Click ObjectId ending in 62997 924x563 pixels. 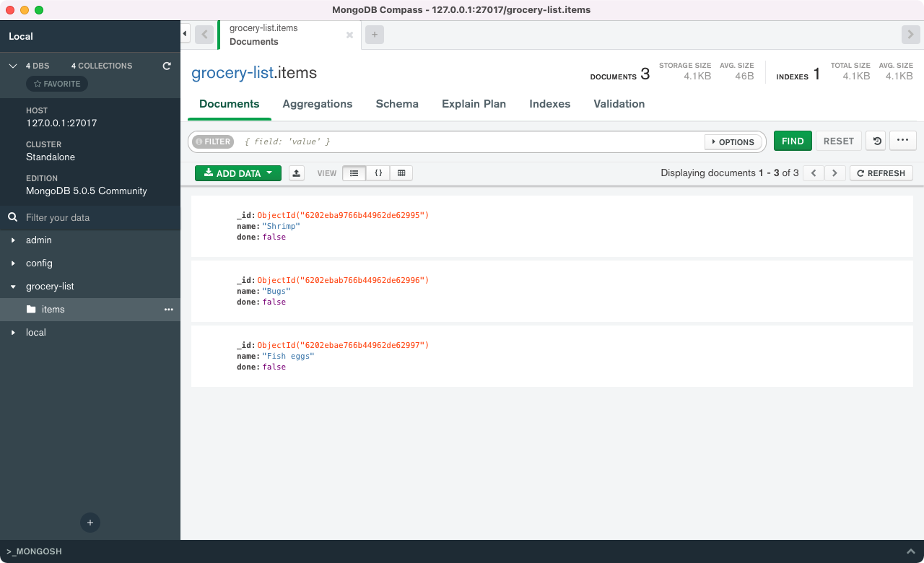343,345
